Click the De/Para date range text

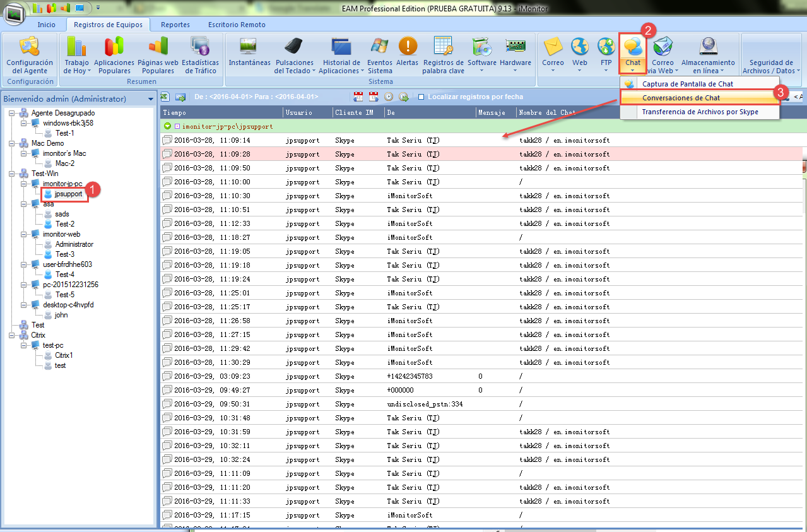pos(256,97)
